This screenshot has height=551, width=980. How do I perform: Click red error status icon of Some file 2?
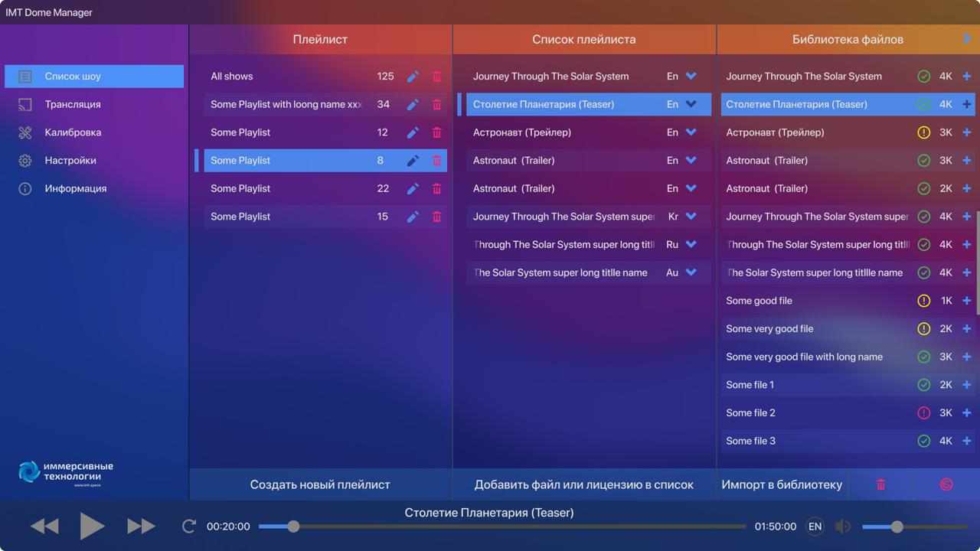924,413
